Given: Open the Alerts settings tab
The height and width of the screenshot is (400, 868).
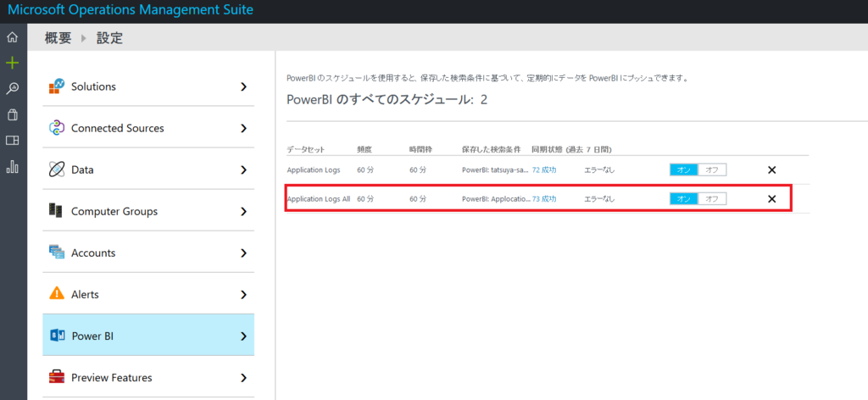Looking at the screenshot, I should click(x=148, y=294).
